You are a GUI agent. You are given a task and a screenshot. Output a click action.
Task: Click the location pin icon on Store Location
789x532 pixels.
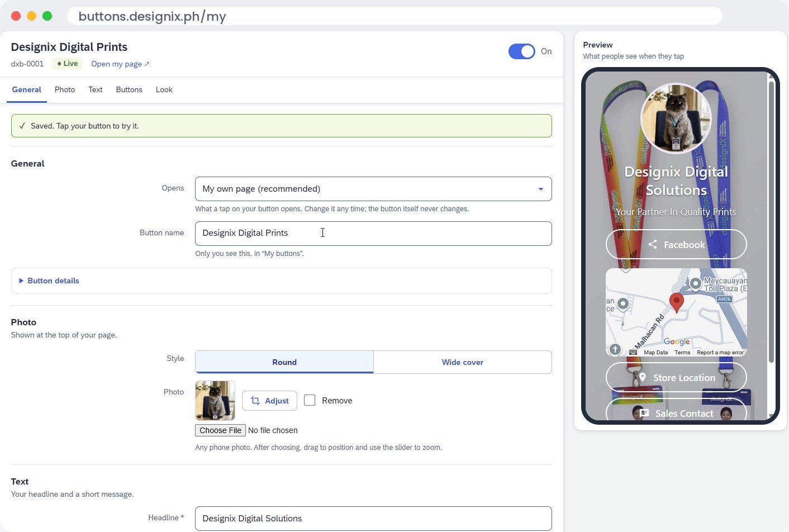643,377
